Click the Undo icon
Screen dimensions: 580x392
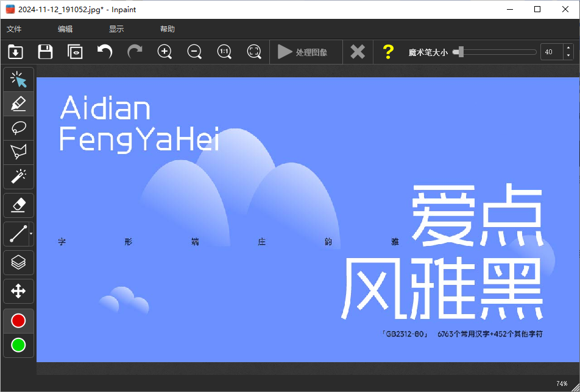pyautogui.click(x=104, y=52)
